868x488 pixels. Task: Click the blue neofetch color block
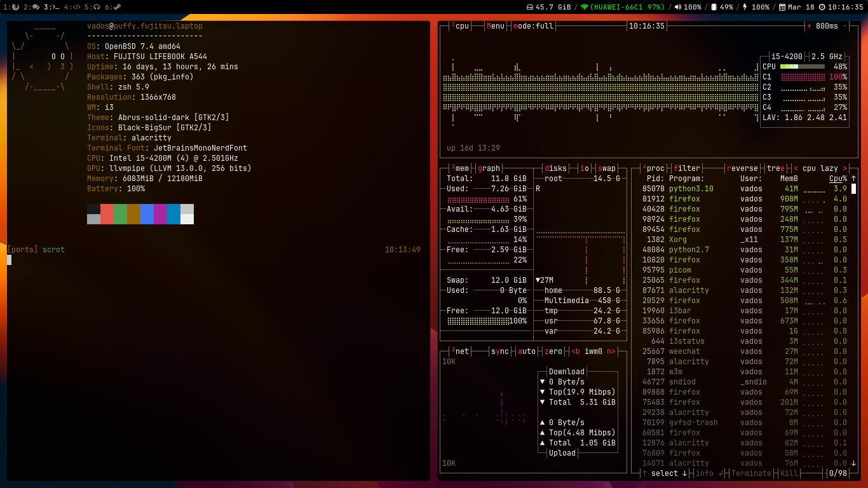tap(147, 214)
